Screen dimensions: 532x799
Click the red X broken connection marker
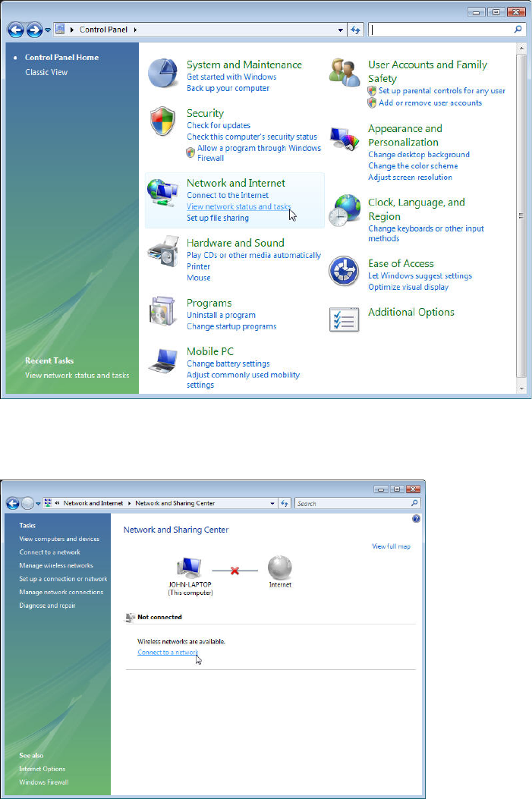(x=235, y=571)
